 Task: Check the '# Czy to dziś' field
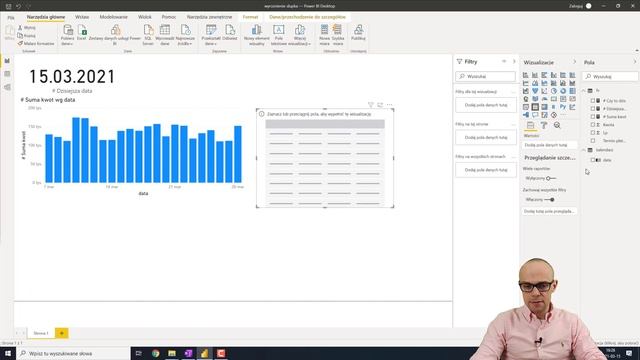593,101
